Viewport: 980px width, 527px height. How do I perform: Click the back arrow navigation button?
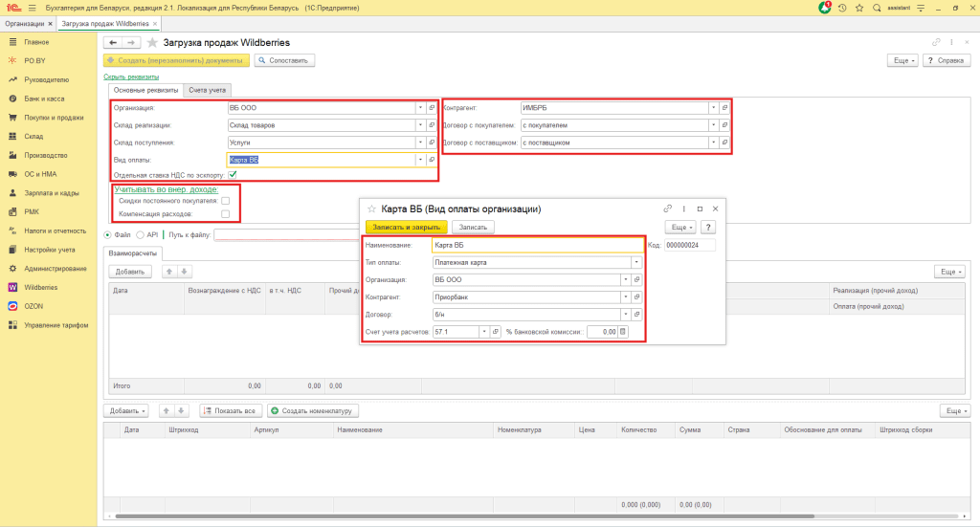coord(112,43)
